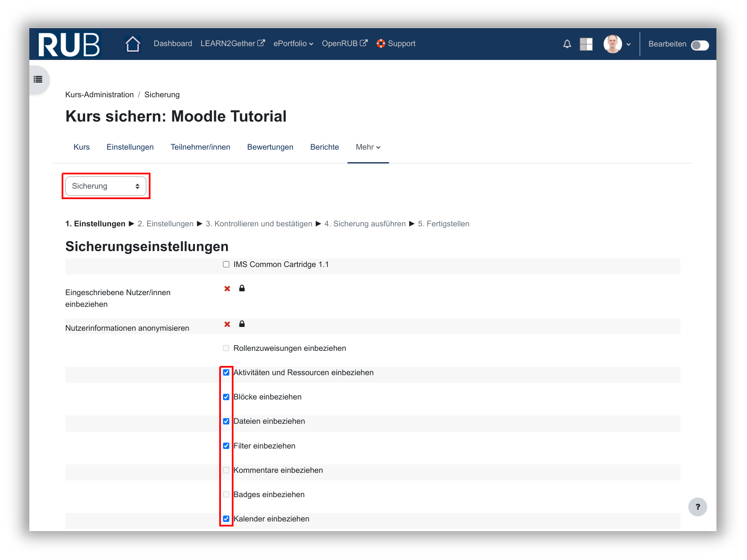
Task: Toggle the Bearbeiten edit mode switch
Action: pos(700,45)
